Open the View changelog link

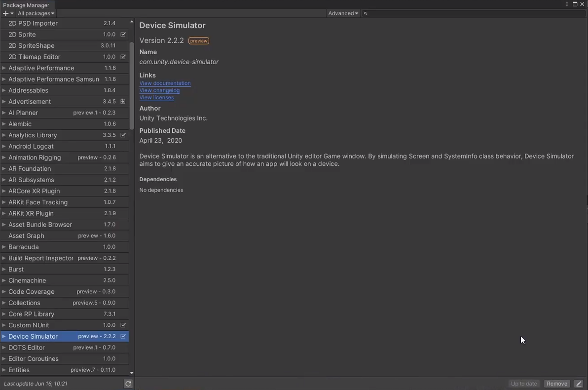(x=159, y=90)
